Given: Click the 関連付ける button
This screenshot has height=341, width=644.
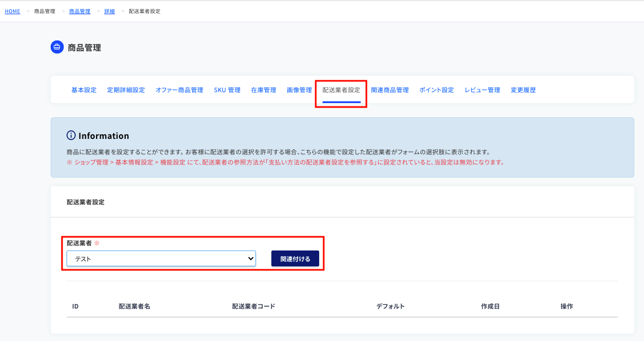Looking at the screenshot, I should (295, 258).
